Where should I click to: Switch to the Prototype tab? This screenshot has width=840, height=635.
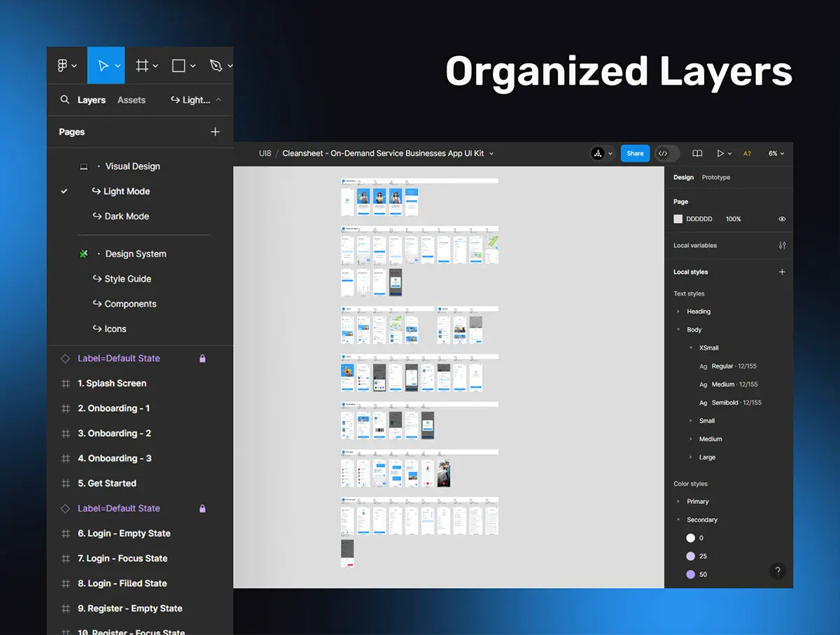click(x=715, y=178)
